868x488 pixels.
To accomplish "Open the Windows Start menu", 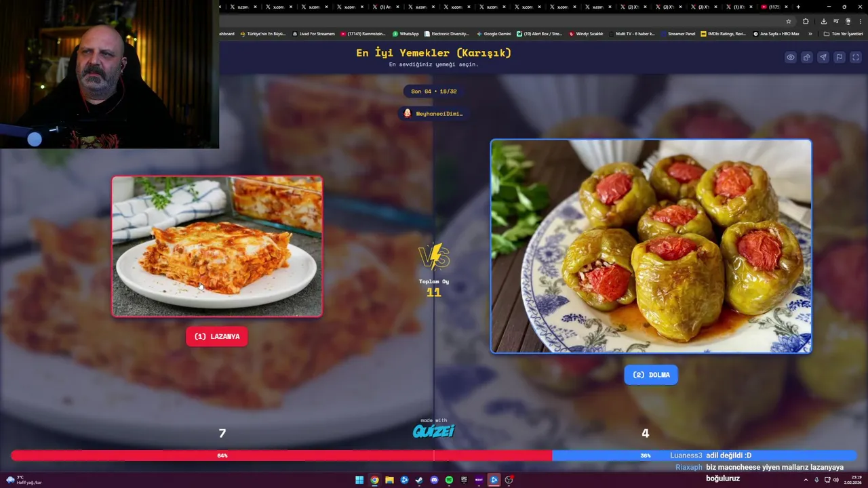I will click(x=359, y=480).
